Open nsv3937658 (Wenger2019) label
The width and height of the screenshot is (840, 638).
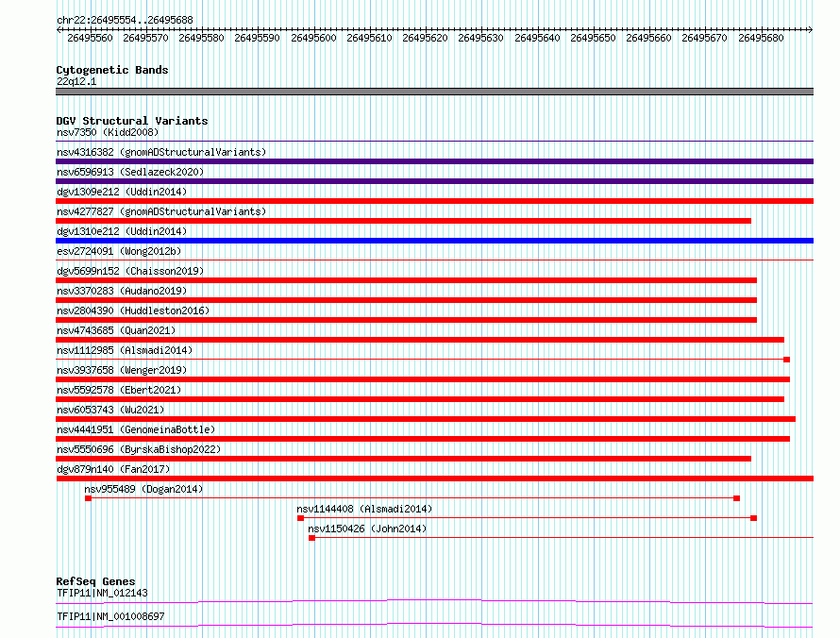(x=122, y=370)
